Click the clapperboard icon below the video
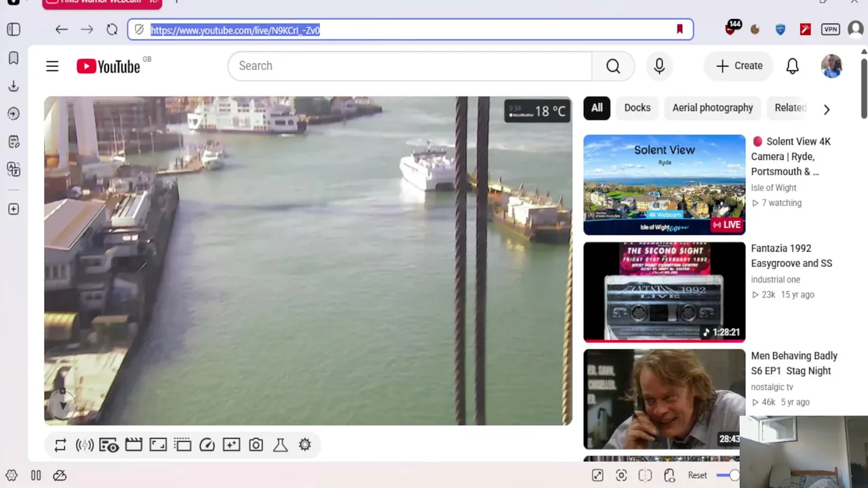Screen dimensions: 868x488 134,445
